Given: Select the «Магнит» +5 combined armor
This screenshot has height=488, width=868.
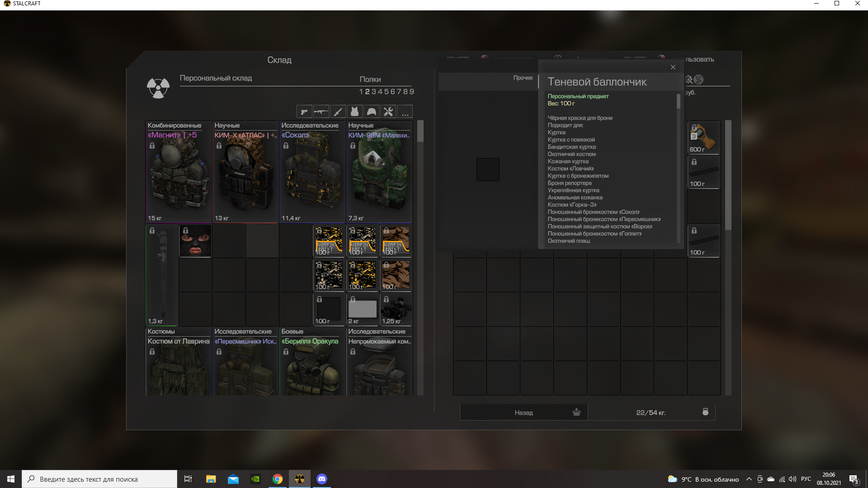Looking at the screenshot, I should (x=179, y=172).
